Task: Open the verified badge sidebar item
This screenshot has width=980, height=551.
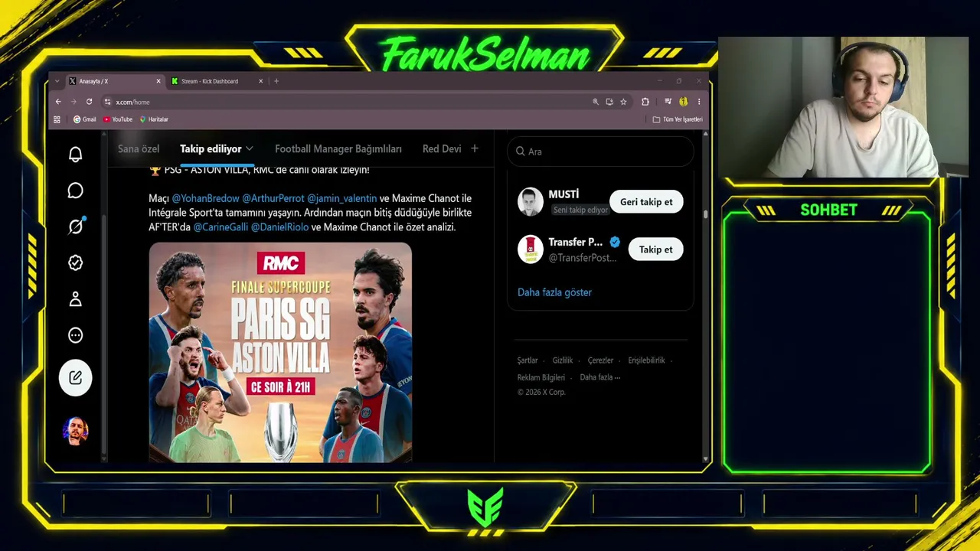Action: (75, 262)
